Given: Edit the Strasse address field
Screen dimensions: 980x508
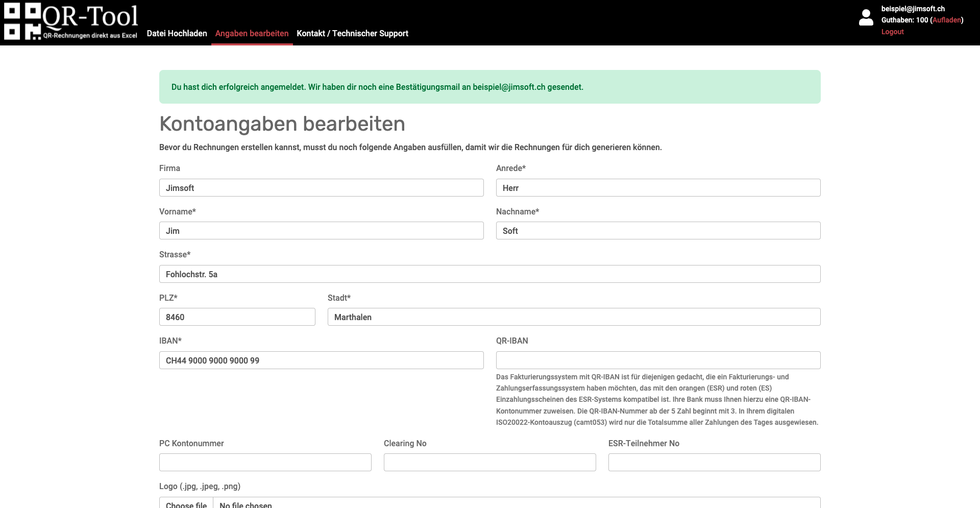Looking at the screenshot, I should click(489, 274).
